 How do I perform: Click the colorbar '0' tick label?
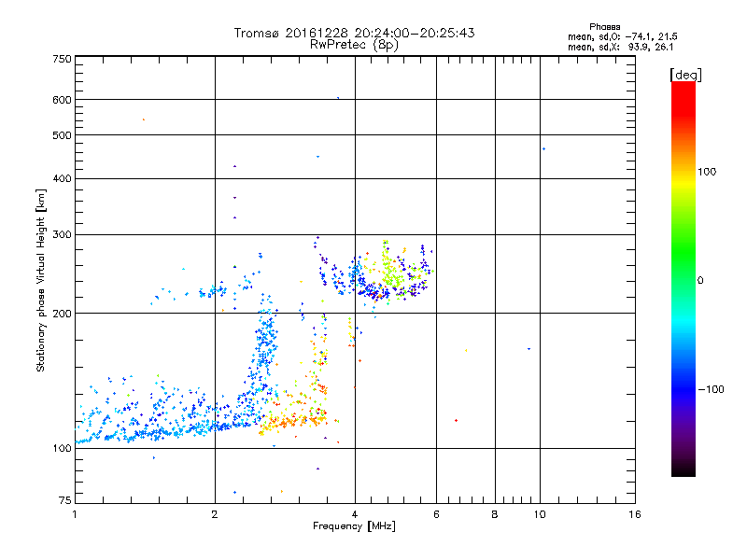tap(700, 281)
